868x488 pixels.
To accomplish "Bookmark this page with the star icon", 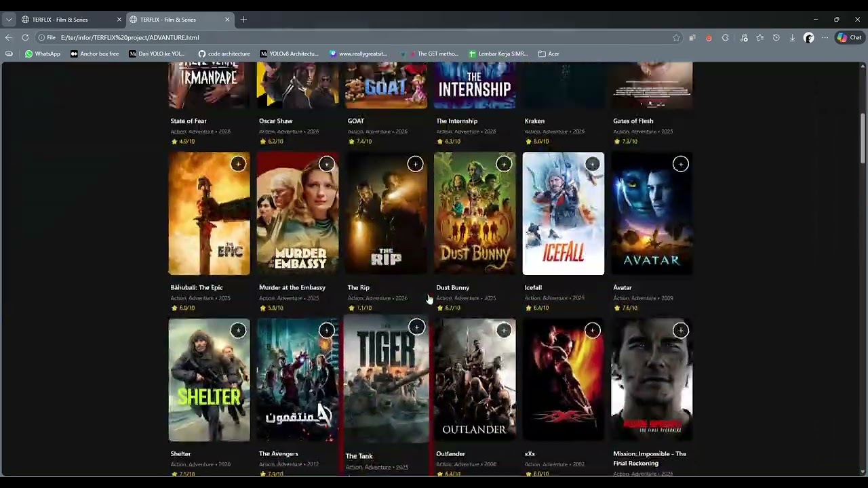I will pyautogui.click(x=676, y=38).
